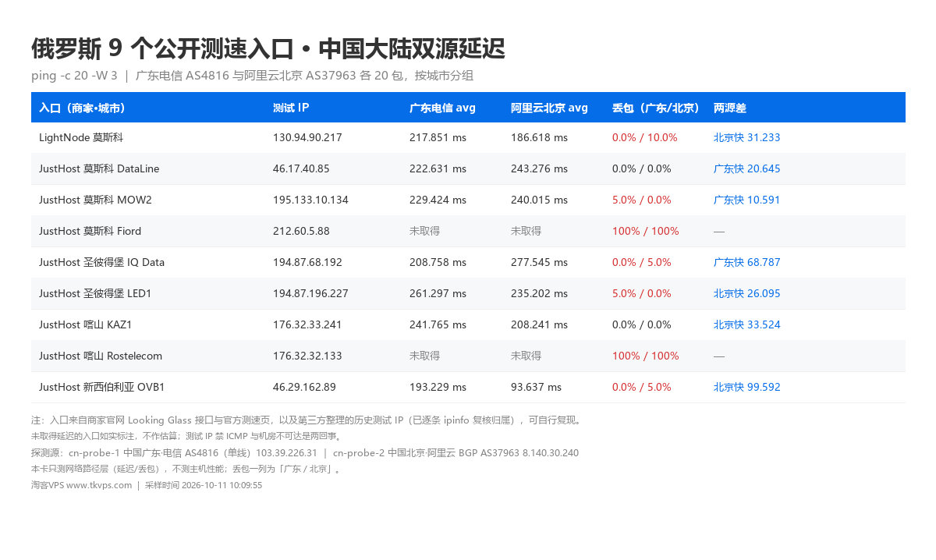Click the 探测源 cn-probe-1 footer line

pos(305,452)
